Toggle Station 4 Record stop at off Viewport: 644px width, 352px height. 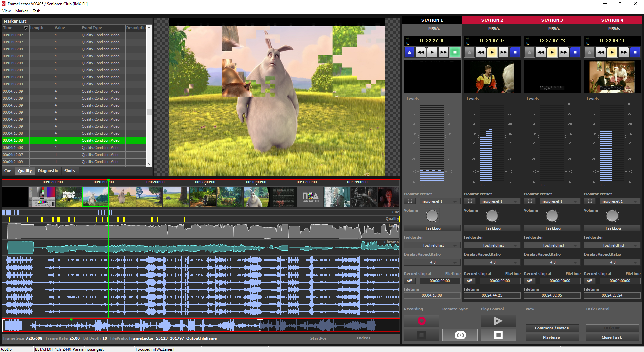click(x=589, y=281)
